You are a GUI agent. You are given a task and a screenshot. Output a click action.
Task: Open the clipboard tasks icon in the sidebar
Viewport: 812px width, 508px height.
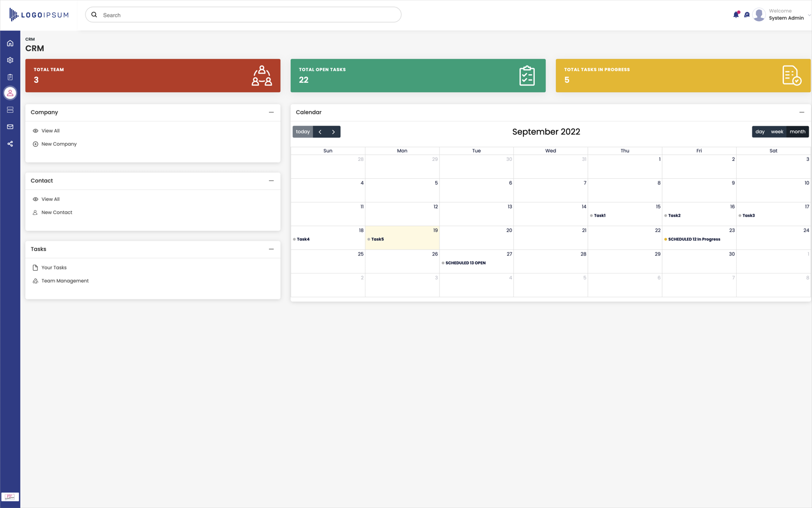coord(10,76)
